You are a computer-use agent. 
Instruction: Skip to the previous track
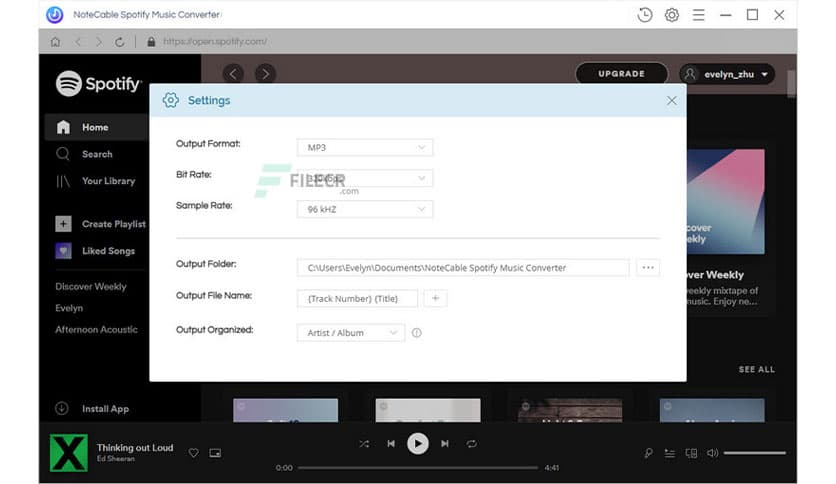(391, 443)
